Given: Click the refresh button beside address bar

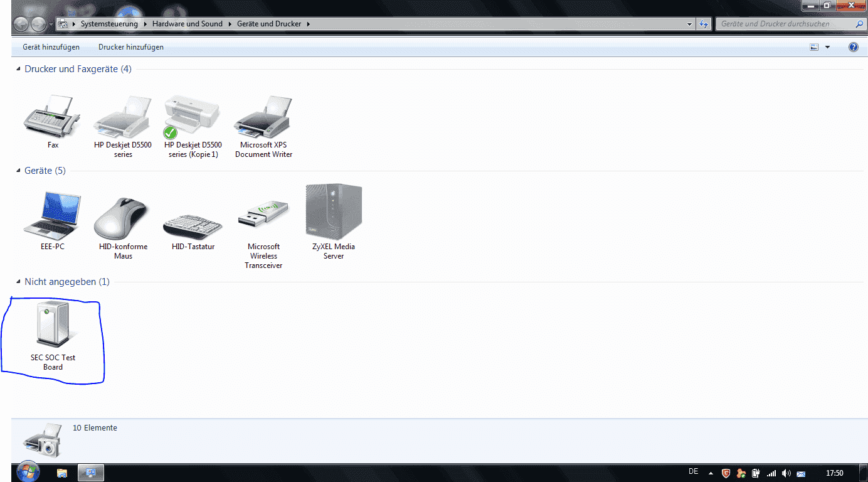Looking at the screenshot, I should point(704,24).
